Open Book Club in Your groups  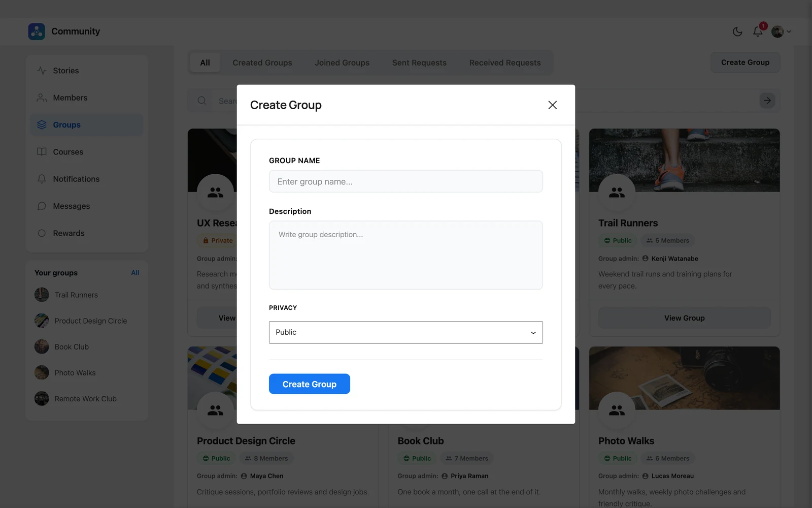(87, 346)
